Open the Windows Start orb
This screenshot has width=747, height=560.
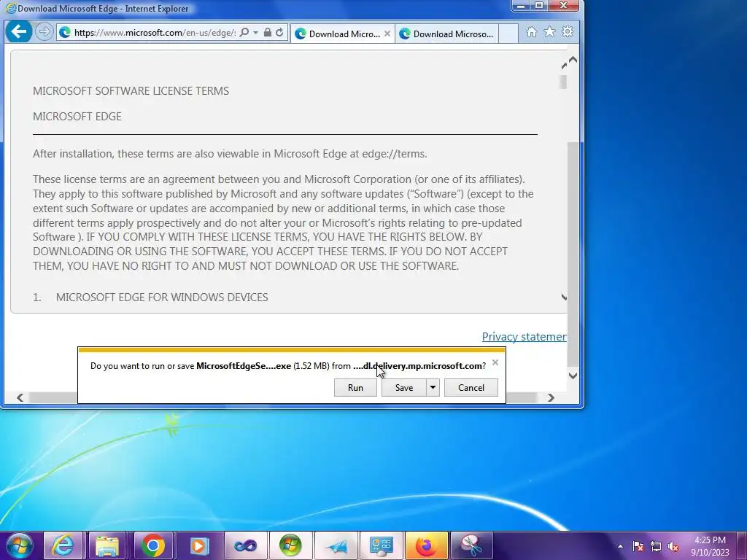coord(20,545)
